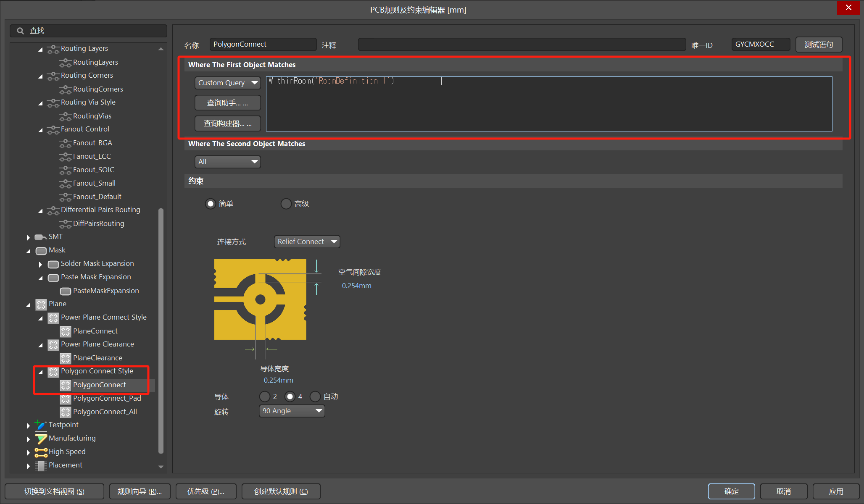Select Fanout_BGA rule in tree
This screenshot has width=864, height=504.
coord(92,143)
